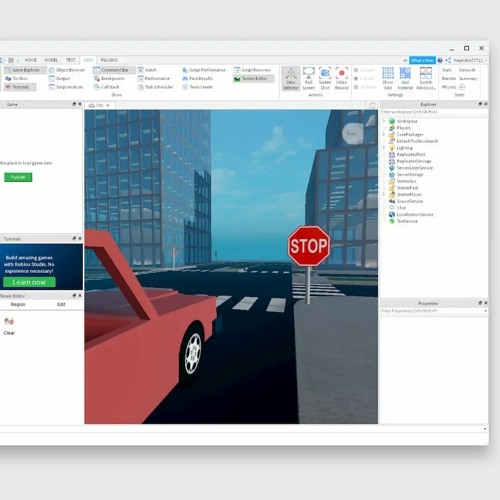Image resolution: width=500 pixels, height=500 pixels.
Task: Open the Region tab in Terrain Editor
Action: tap(18, 304)
